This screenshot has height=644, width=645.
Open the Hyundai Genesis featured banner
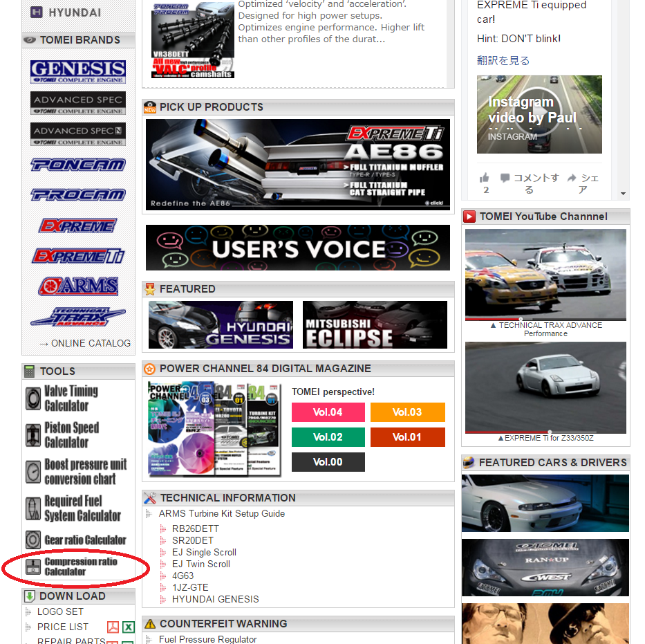point(221,324)
